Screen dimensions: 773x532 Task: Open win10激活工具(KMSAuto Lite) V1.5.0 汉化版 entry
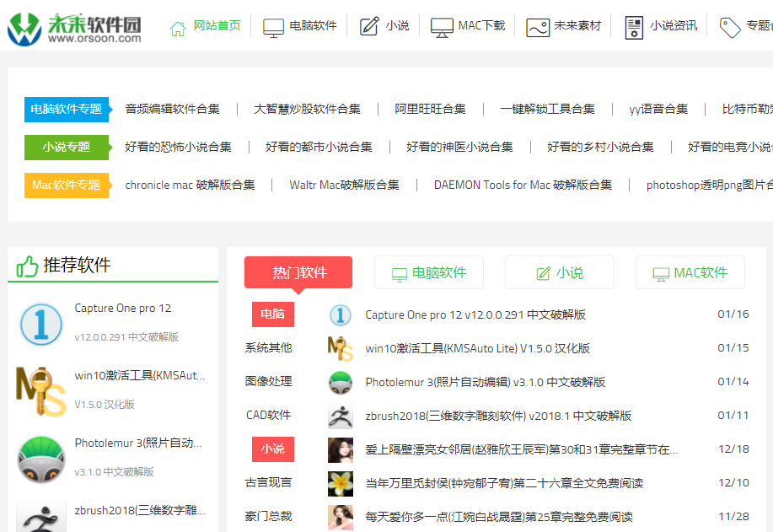[478, 348]
